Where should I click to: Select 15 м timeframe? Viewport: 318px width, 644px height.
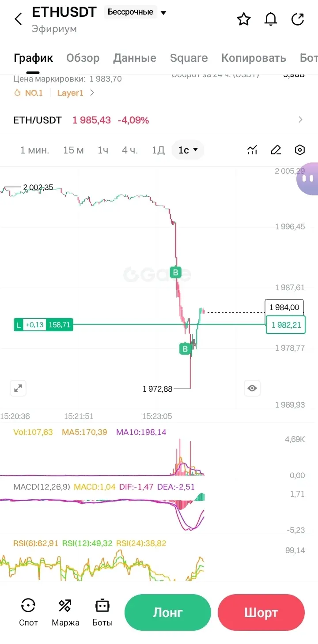[x=73, y=150]
